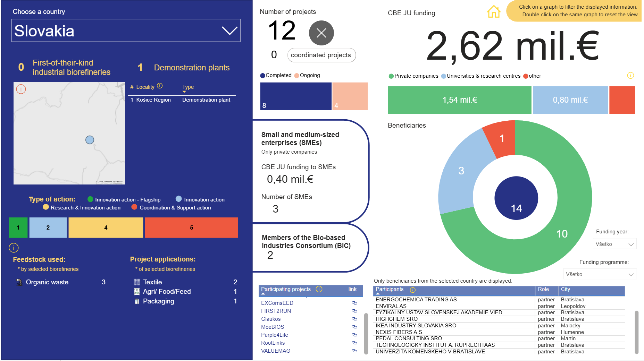The image size is (644, 361).
Task: Click info icon above Feedstock used
Action: (x=14, y=248)
